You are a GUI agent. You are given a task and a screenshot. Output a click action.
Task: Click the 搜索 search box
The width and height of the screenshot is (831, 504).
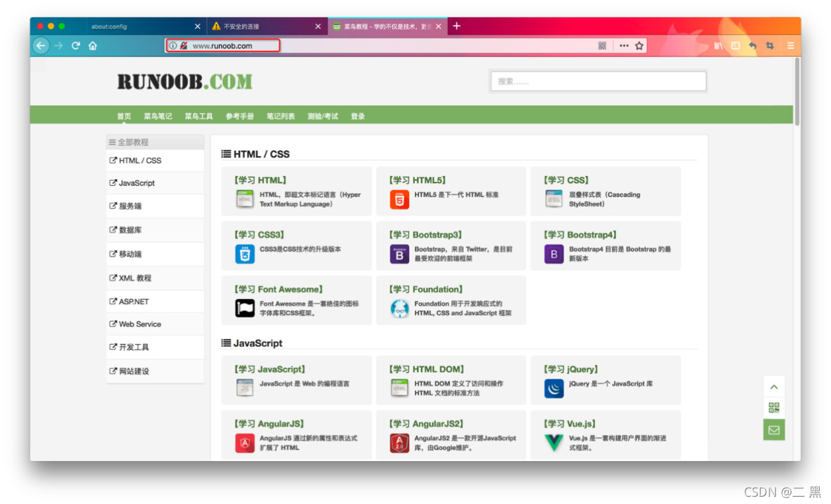pos(598,81)
